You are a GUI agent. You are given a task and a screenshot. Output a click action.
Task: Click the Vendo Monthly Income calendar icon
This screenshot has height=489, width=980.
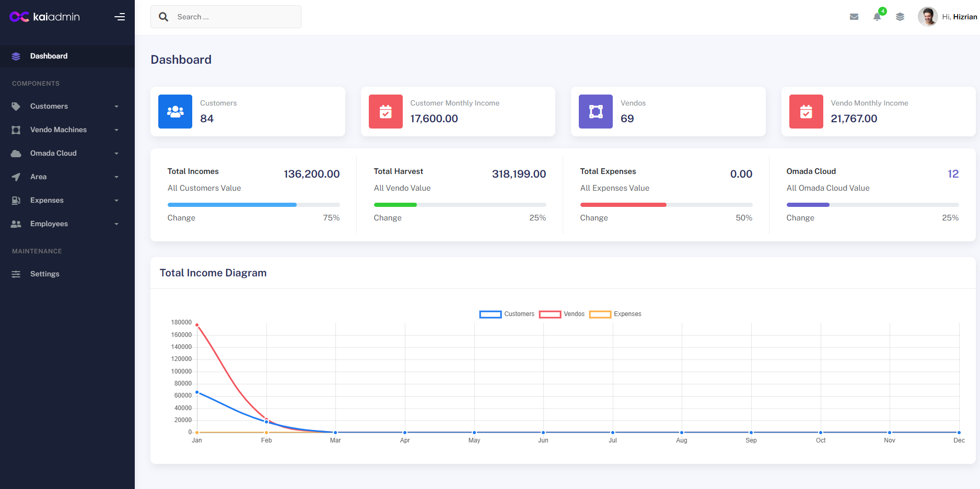[x=806, y=111]
